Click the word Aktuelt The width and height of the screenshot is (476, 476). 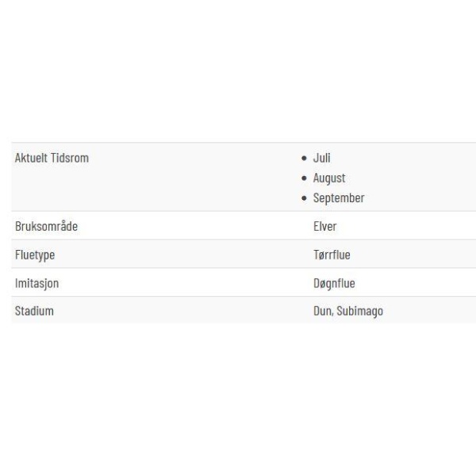click(31, 158)
